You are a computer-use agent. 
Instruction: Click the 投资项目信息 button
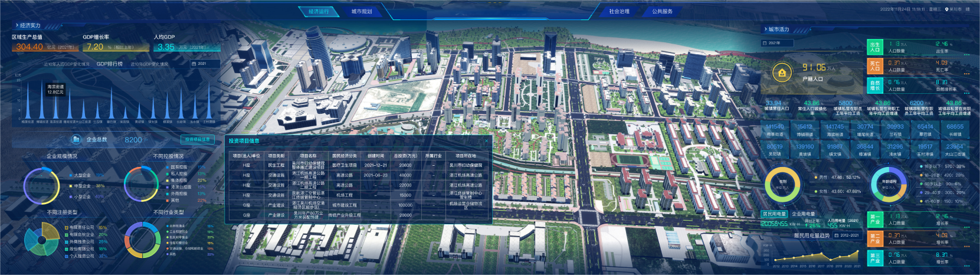coord(197,139)
